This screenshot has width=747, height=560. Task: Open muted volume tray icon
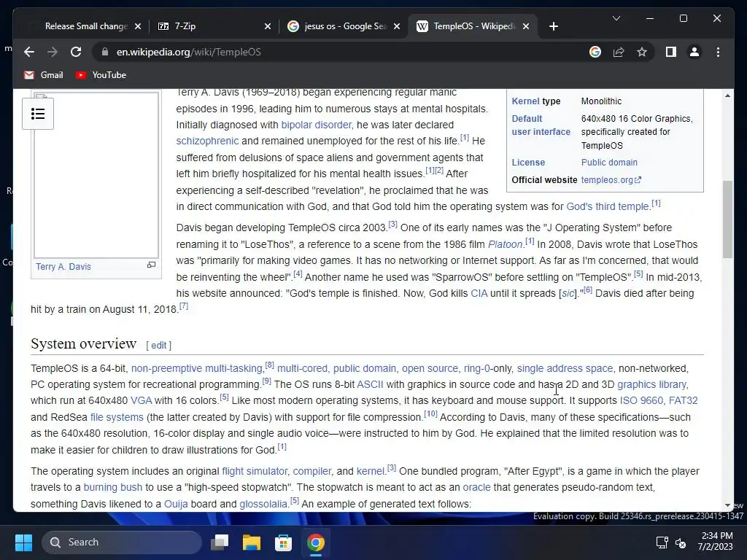pos(681,542)
